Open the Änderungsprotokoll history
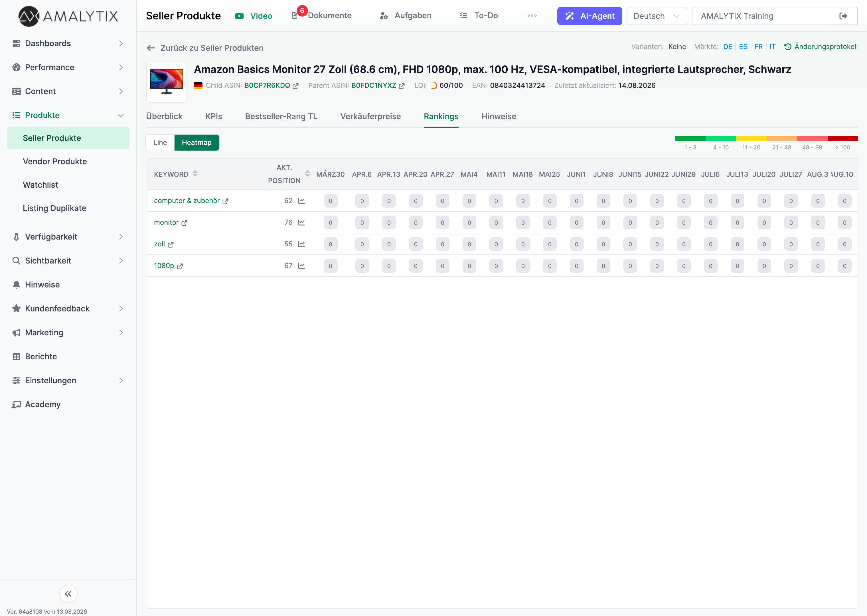867x616 pixels. 821,47
